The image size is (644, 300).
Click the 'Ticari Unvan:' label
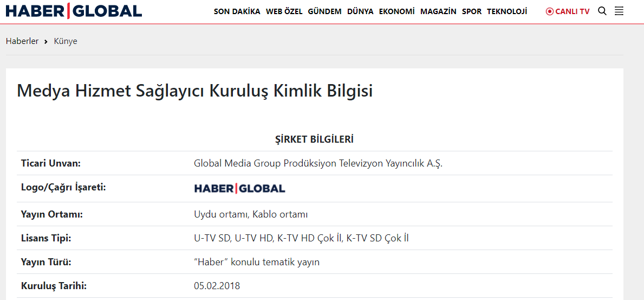50,163
